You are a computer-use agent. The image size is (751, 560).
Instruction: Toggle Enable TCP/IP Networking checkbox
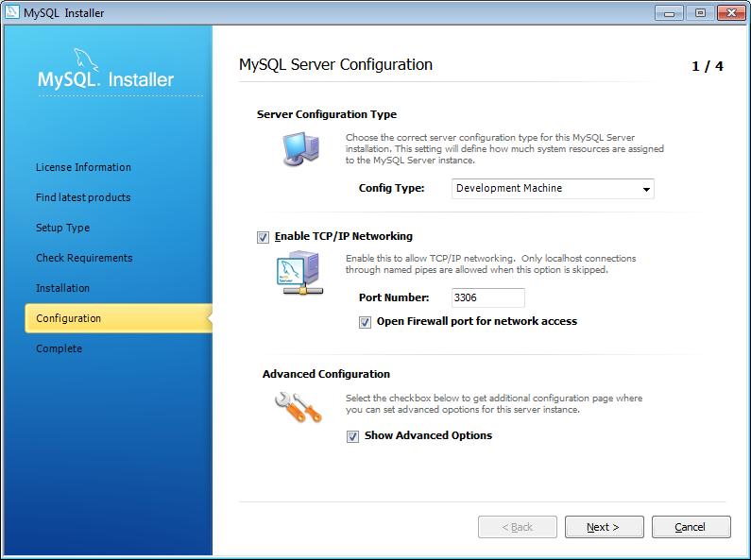pyautogui.click(x=263, y=237)
